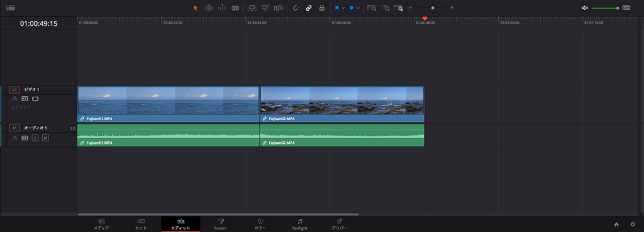The width and height of the screenshot is (644, 232).
Task: Click the 01:00:49:15 timecode field
Action: click(38, 24)
